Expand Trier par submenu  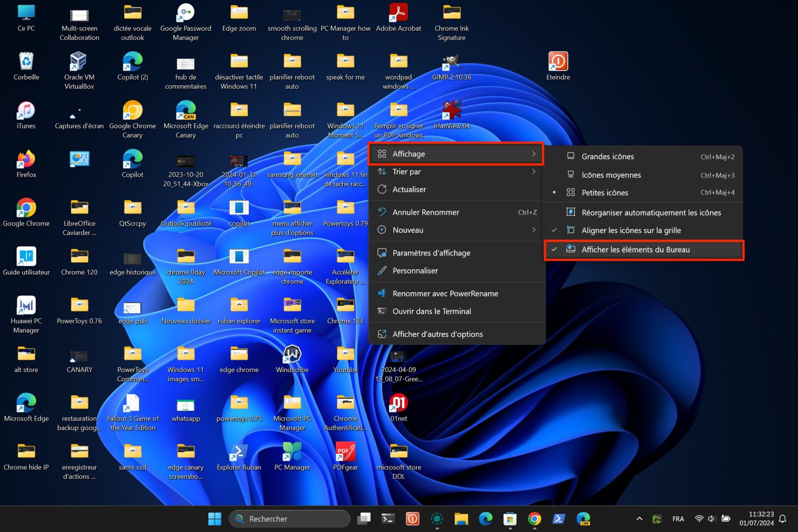(x=457, y=172)
